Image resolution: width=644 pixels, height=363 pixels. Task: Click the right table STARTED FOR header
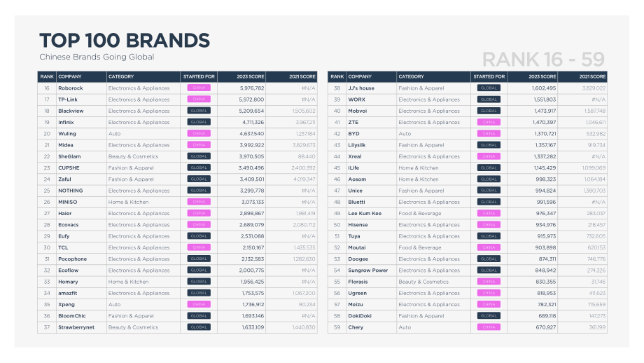coord(489,76)
